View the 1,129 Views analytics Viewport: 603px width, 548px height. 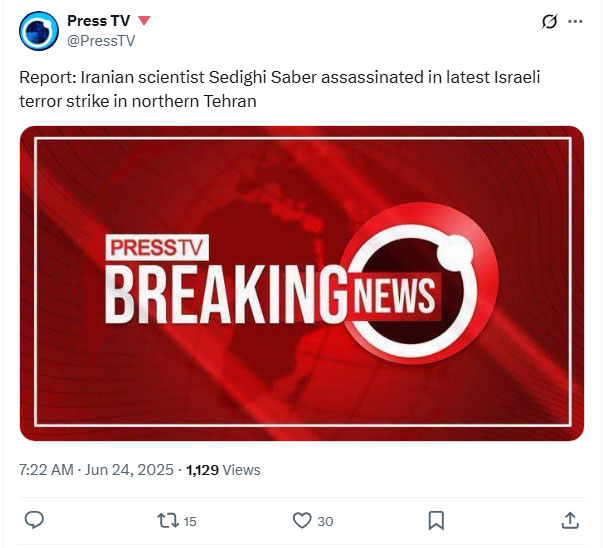pos(223,470)
